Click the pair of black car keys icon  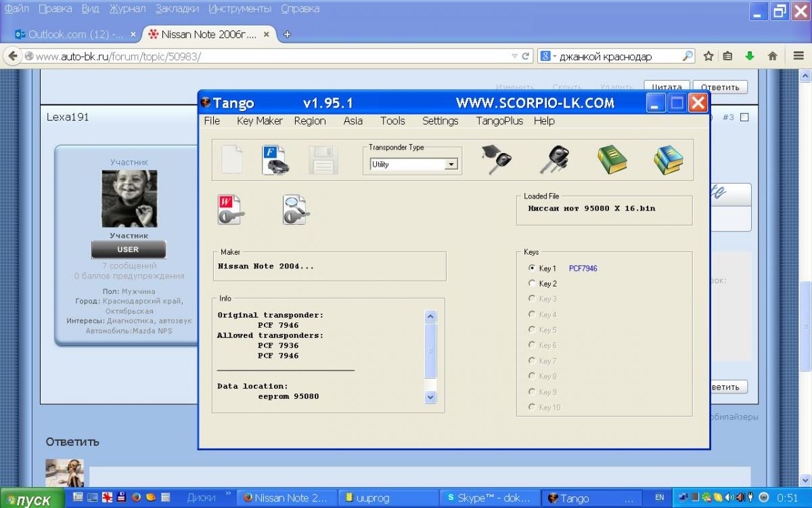point(554,160)
